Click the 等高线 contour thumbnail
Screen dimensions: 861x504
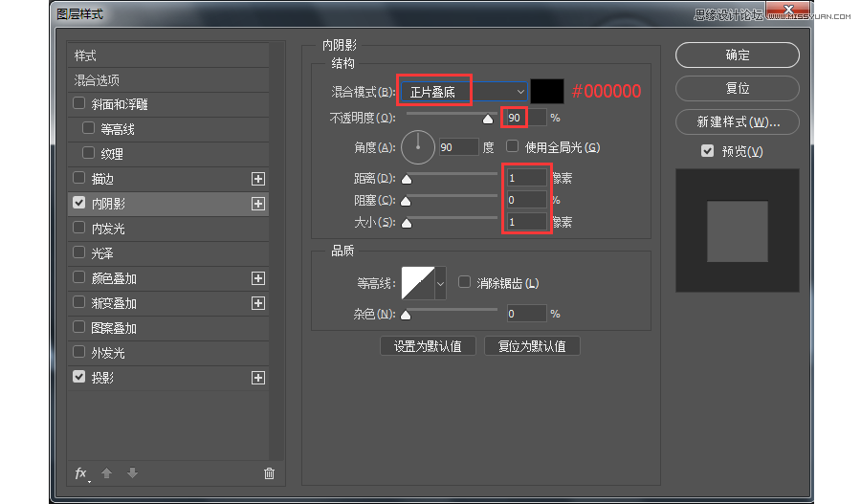pos(418,283)
